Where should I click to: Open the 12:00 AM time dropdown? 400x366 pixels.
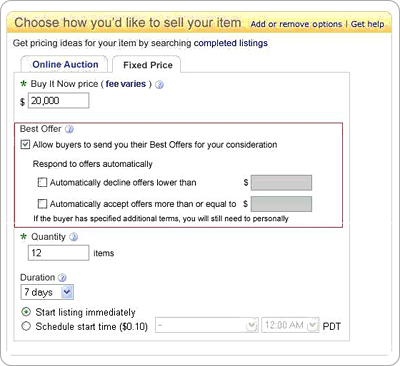point(291,326)
